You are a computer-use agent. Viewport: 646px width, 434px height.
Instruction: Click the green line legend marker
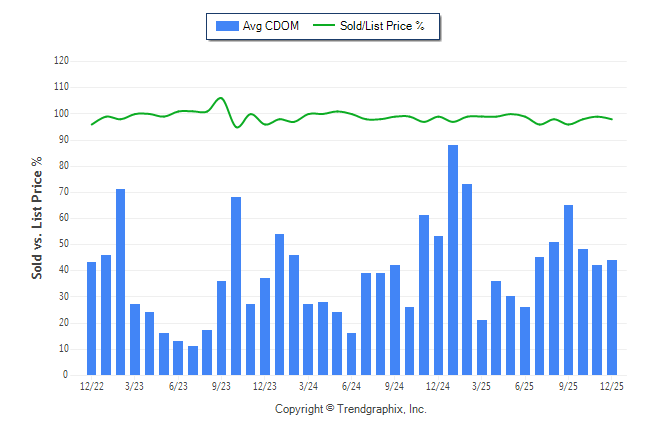click(323, 26)
